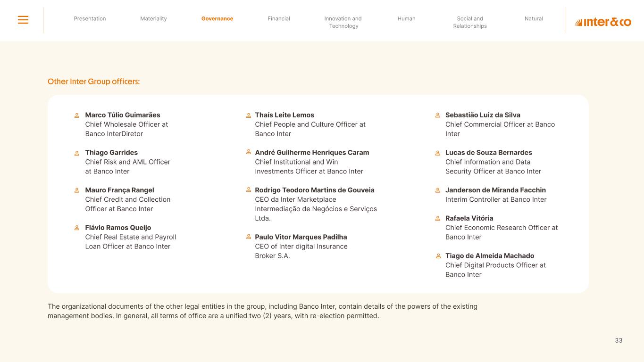This screenshot has height=362, width=644.
Task: Click person icon beside Sebastião Luiz da Silva
Action: (438, 115)
